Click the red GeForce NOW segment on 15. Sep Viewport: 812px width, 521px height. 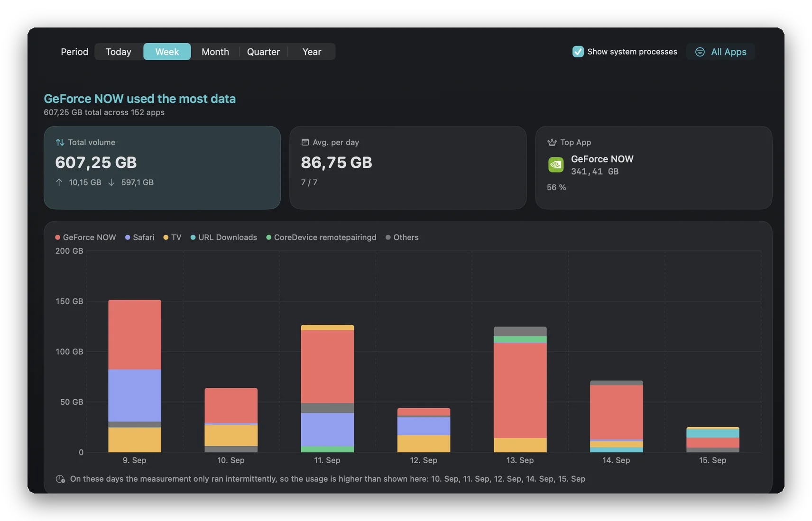pos(712,443)
